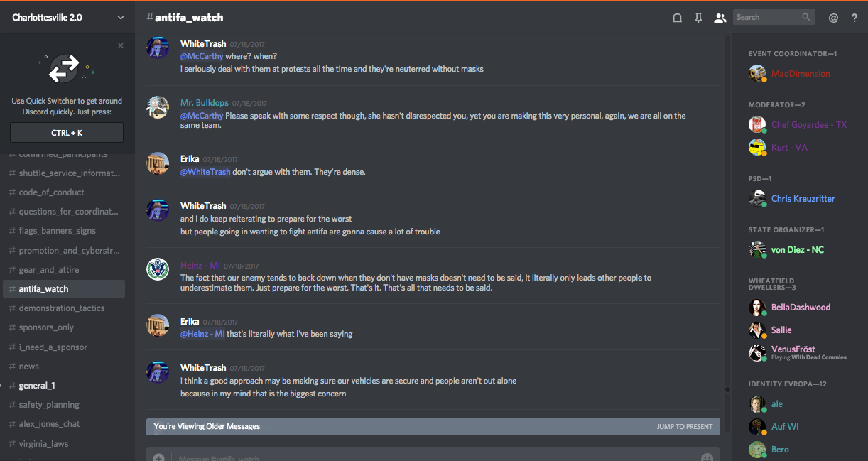This screenshot has width=868, height=461.
Task: Click the @Heinz - MI mention link
Action: 202,334
